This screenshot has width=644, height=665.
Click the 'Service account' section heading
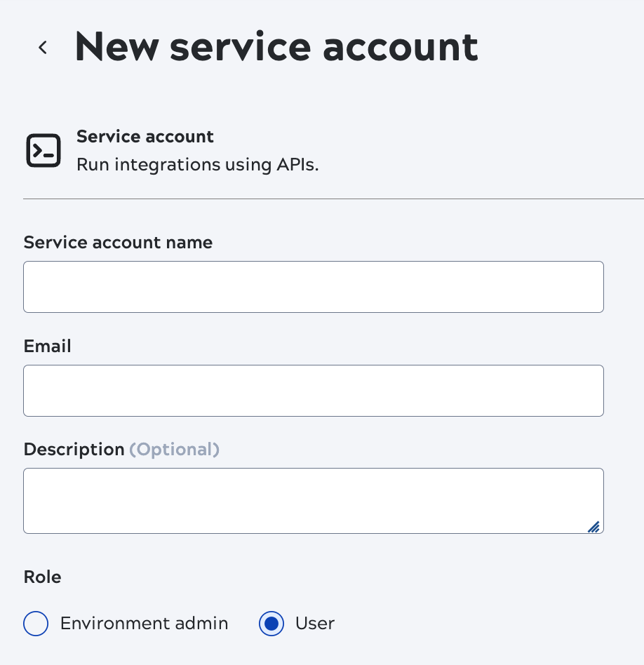click(x=145, y=137)
